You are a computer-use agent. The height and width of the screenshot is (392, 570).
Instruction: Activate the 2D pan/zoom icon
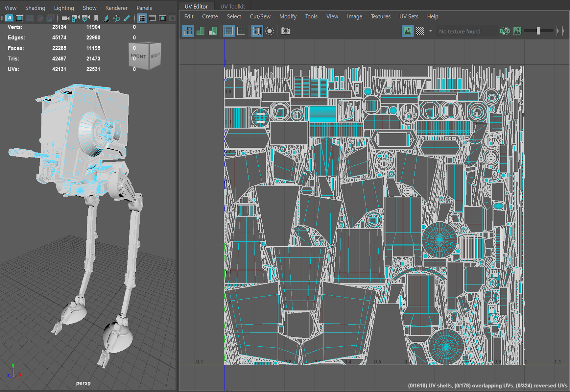pyautogui.click(x=116, y=18)
